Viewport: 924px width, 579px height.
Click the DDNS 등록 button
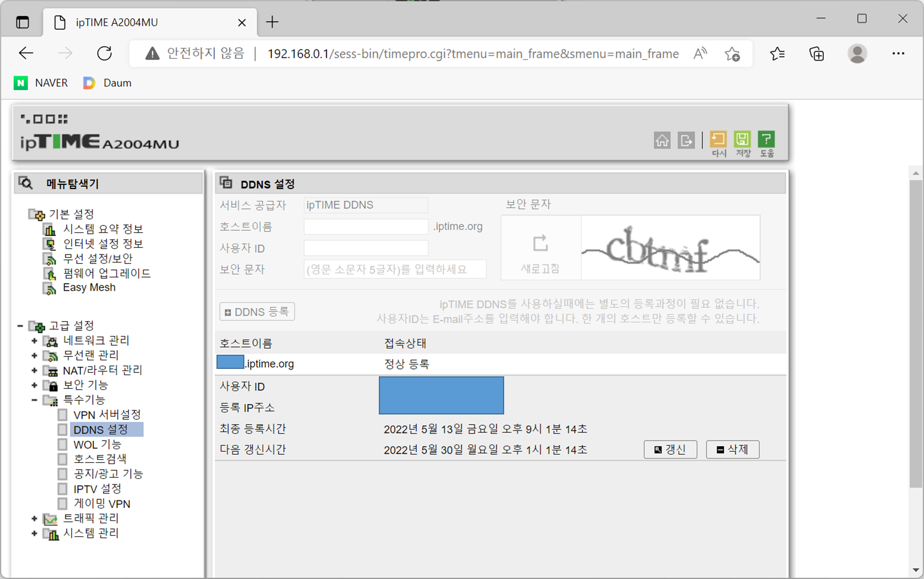257,311
